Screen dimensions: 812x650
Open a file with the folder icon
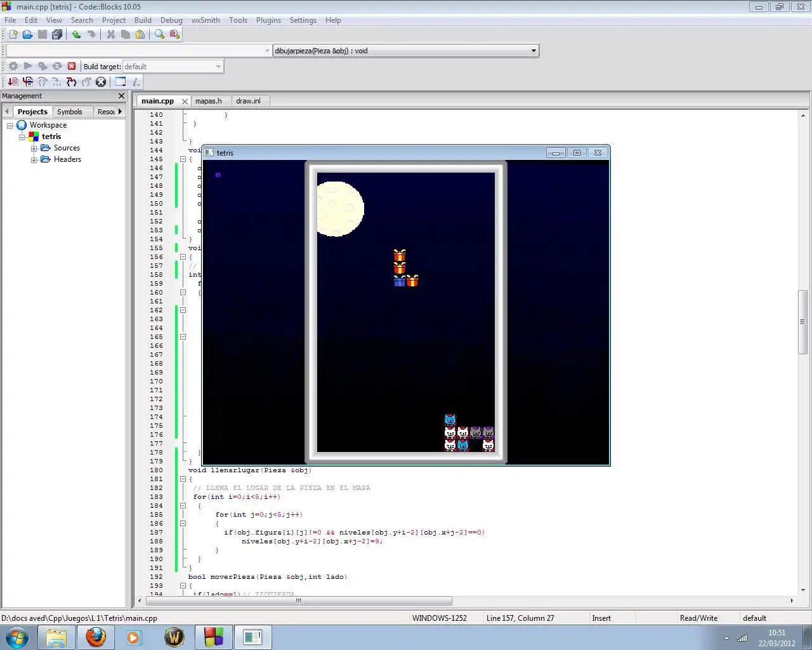27,34
